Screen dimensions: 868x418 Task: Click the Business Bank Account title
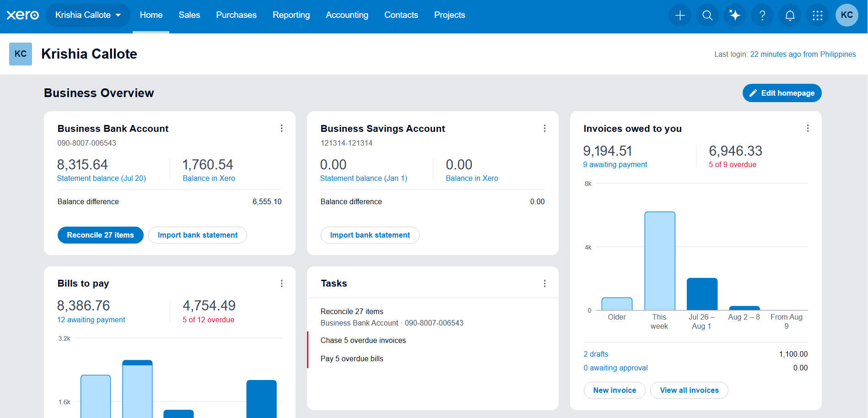(x=113, y=129)
